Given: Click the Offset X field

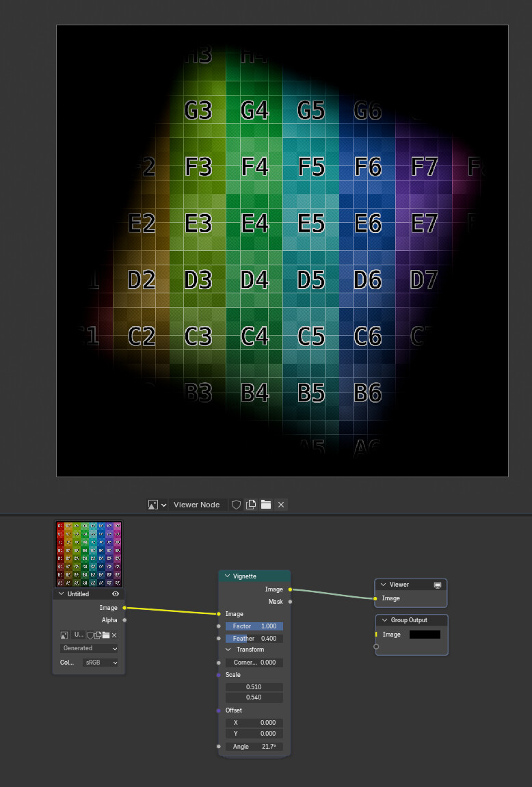Looking at the screenshot, I should coord(254,723).
